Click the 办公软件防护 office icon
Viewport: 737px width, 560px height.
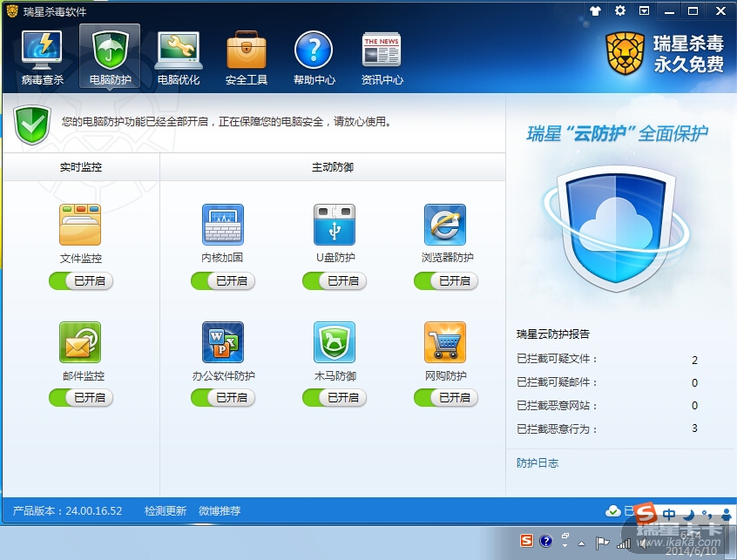pos(223,342)
